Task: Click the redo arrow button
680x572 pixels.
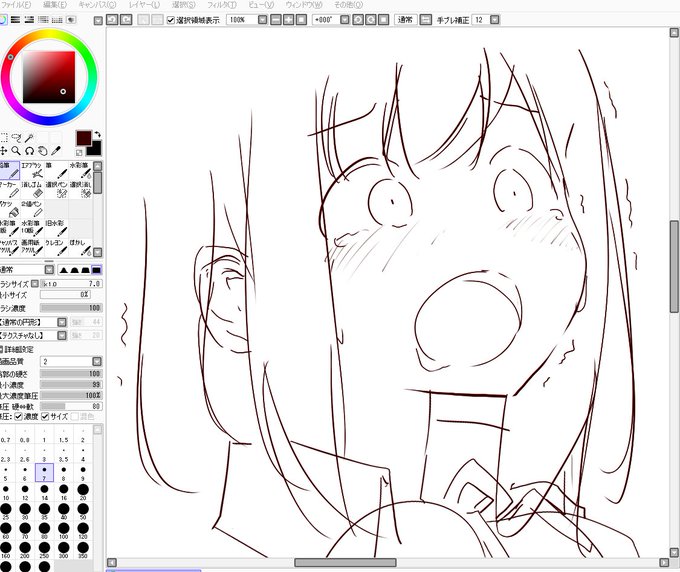Action: 126,20
